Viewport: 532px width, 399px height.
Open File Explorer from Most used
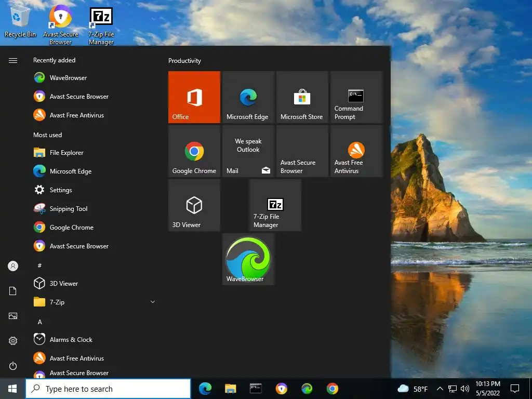[94, 153]
